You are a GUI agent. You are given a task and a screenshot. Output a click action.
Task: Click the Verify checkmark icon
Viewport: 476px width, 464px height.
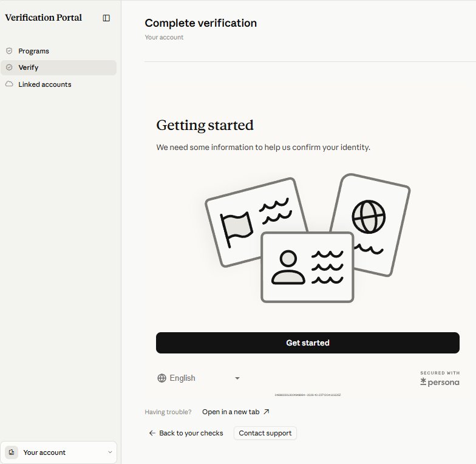point(10,67)
